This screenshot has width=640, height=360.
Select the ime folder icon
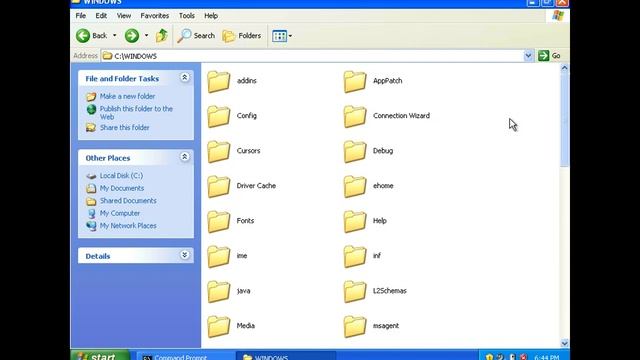pos(219,257)
